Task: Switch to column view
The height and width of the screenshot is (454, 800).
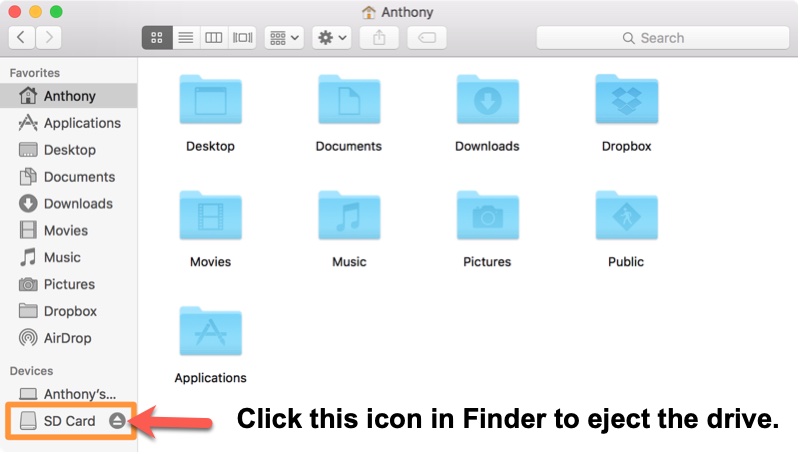Action: (213, 38)
